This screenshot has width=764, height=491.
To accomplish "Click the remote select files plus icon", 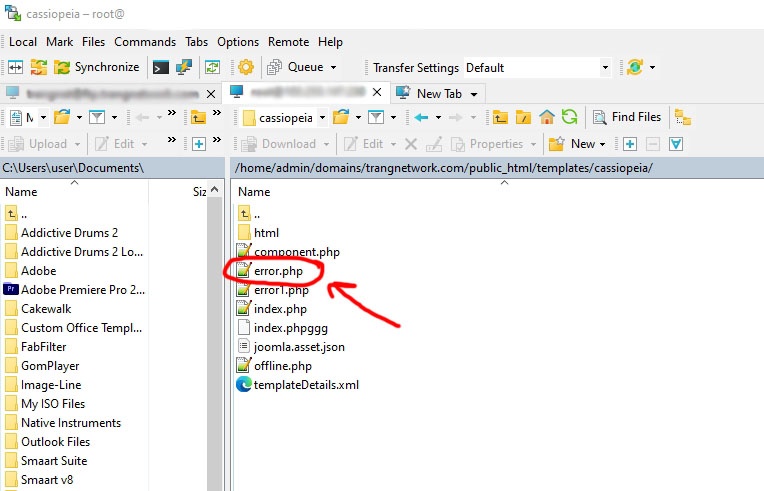I will [630, 144].
